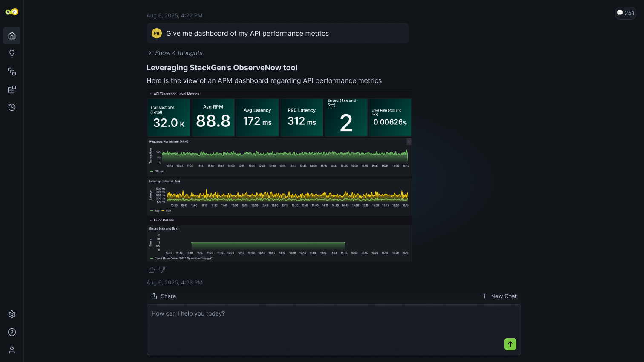
Task: Open the modules grid sidebar icon
Action: point(12,89)
